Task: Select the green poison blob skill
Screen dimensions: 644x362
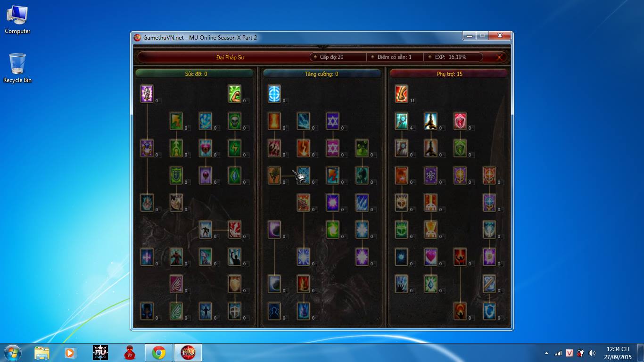Action: [362, 148]
